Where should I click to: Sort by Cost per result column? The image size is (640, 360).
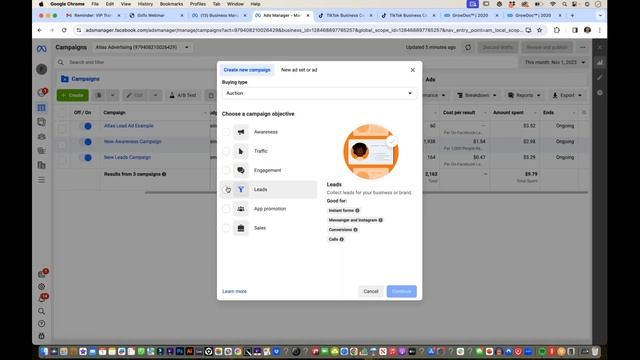pos(459,113)
